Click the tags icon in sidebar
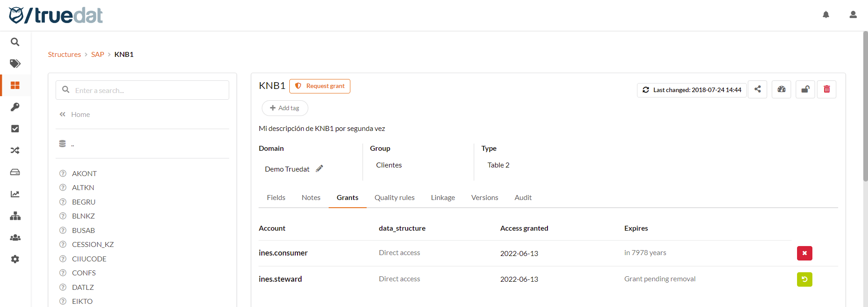The width and height of the screenshot is (868, 307). [x=15, y=64]
